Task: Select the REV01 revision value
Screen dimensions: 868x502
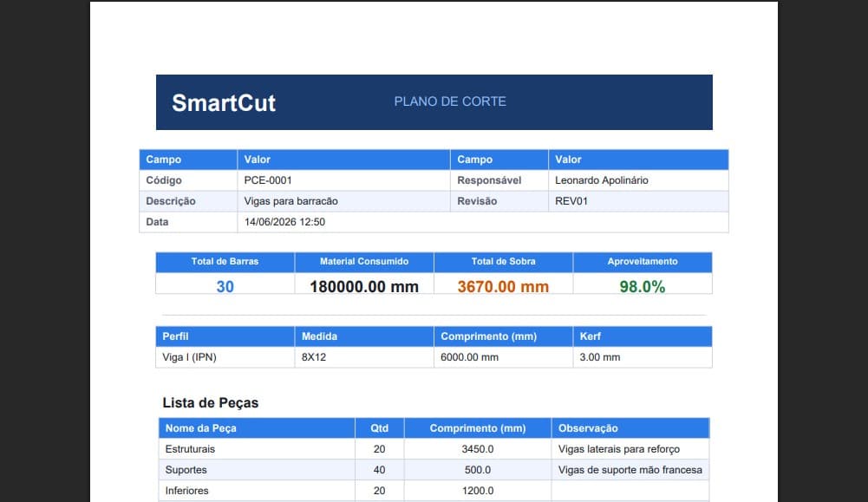Action: coord(571,201)
